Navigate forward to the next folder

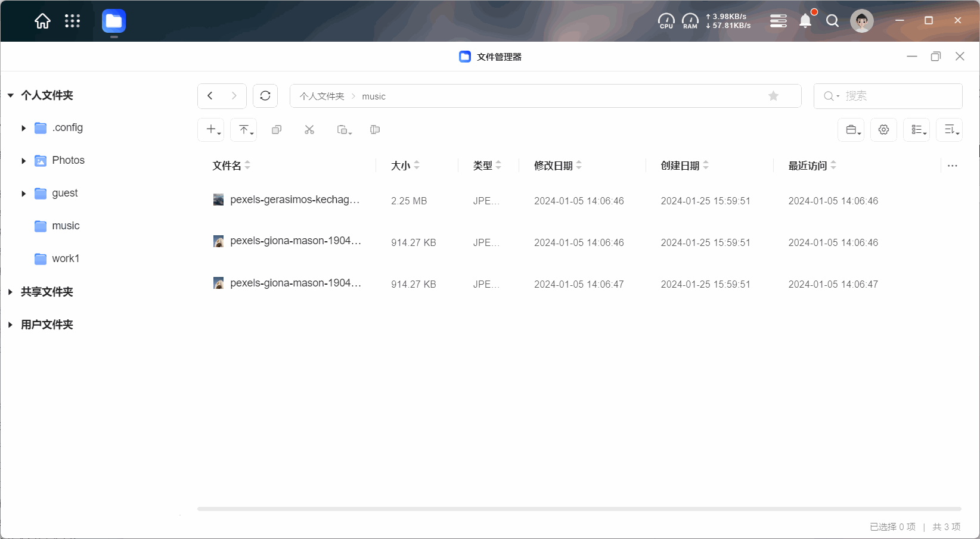[x=234, y=96]
